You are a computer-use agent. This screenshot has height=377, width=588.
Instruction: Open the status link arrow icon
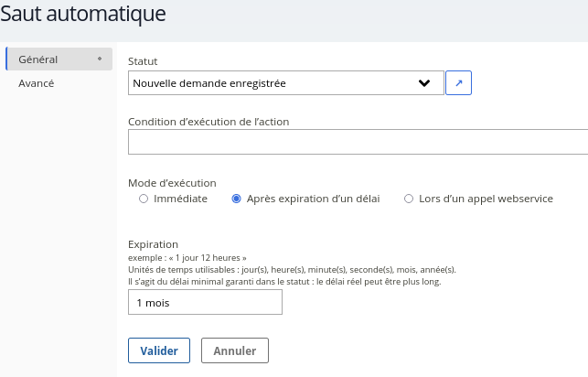pyautogui.click(x=458, y=83)
